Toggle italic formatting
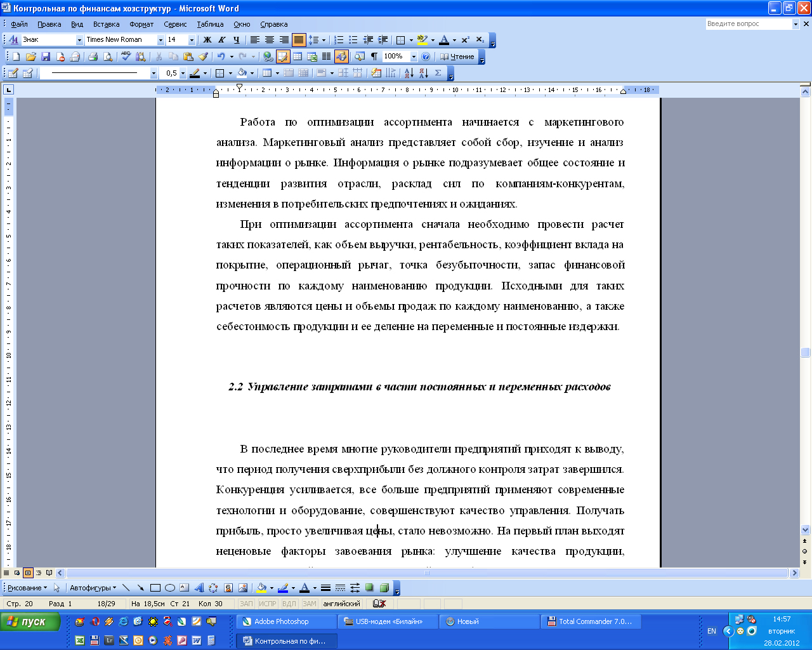Screen dimensions: 812x650 pyautogui.click(x=222, y=39)
